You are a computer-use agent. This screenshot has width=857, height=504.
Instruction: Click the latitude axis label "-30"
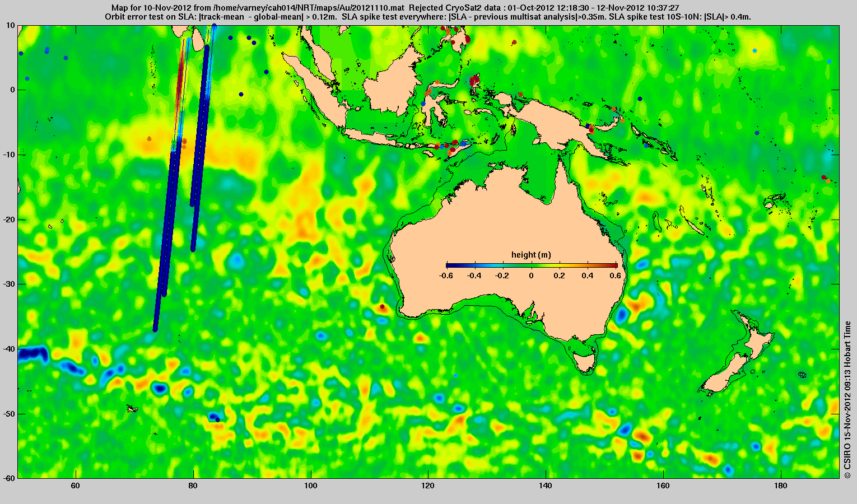coord(8,284)
